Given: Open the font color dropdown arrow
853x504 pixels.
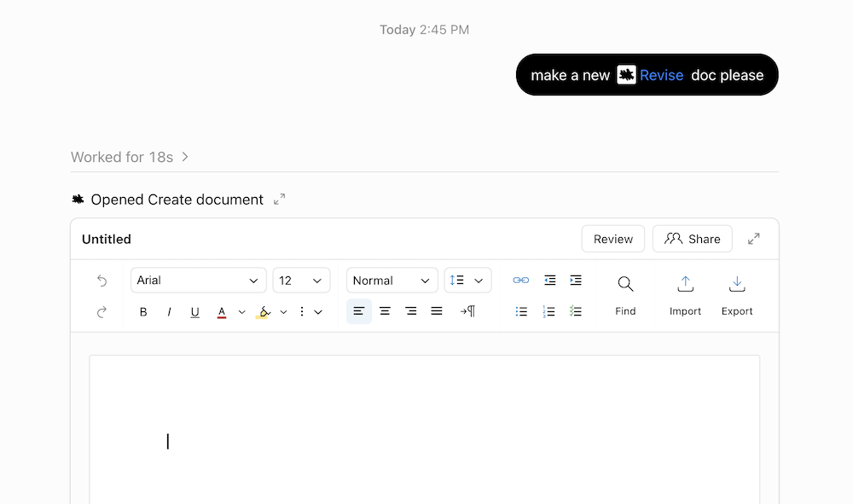Looking at the screenshot, I should pos(242,312).
